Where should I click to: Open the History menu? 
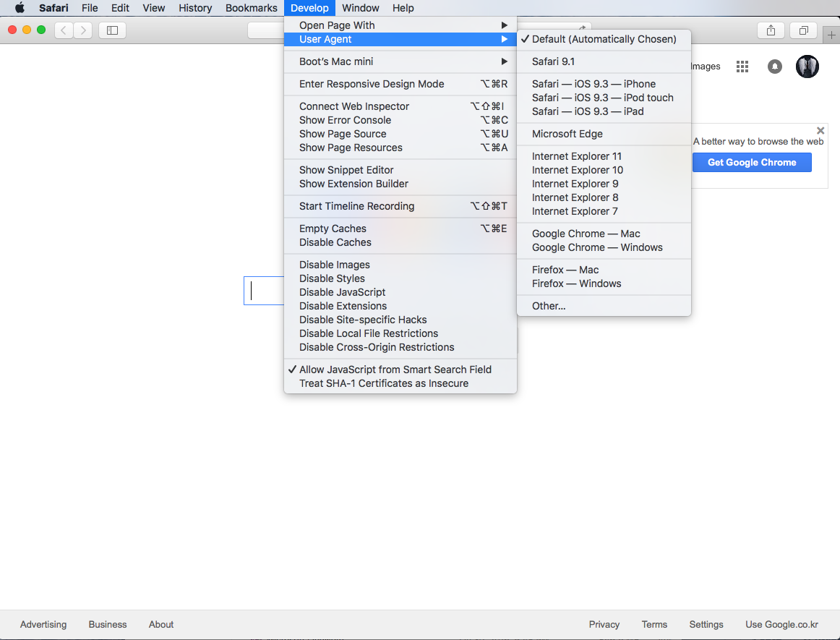195,7
